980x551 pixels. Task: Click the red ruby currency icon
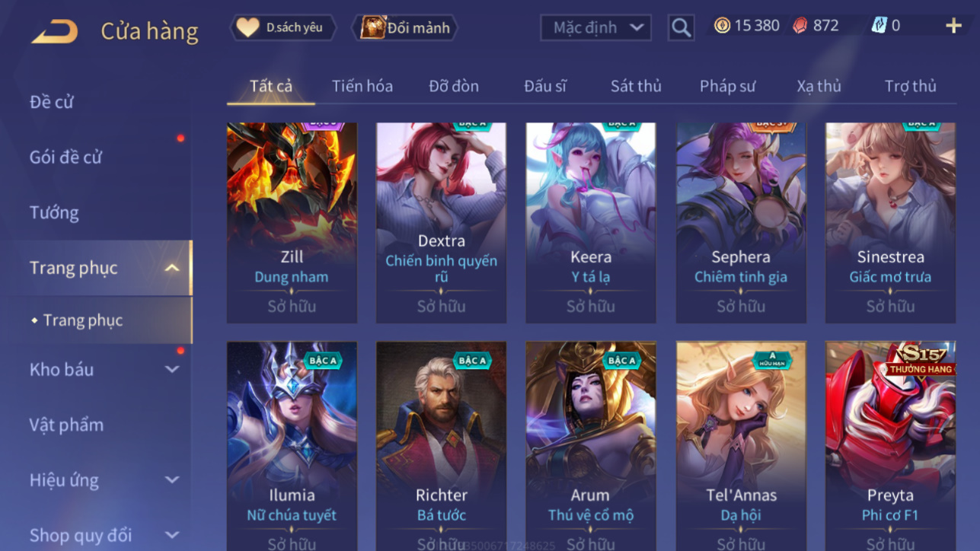800,25
